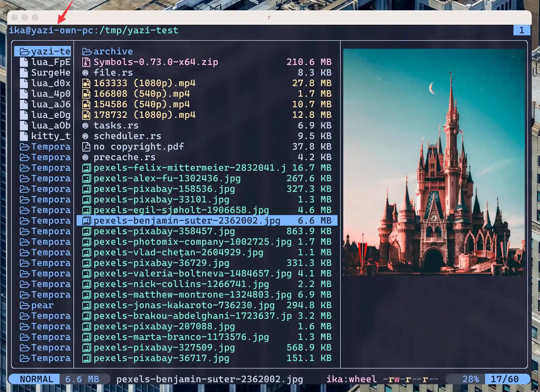This screenshot has height=392, width=540.
Task: Open pexels-pixabay-358457.jpg entry
Action: pos(164,231)
